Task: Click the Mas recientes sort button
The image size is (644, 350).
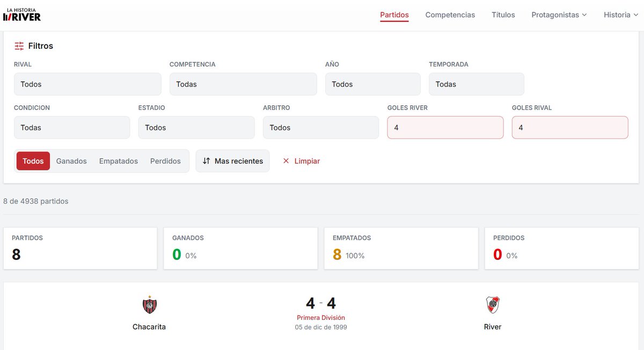Action: pyautogui.click(x=233, y=161)
